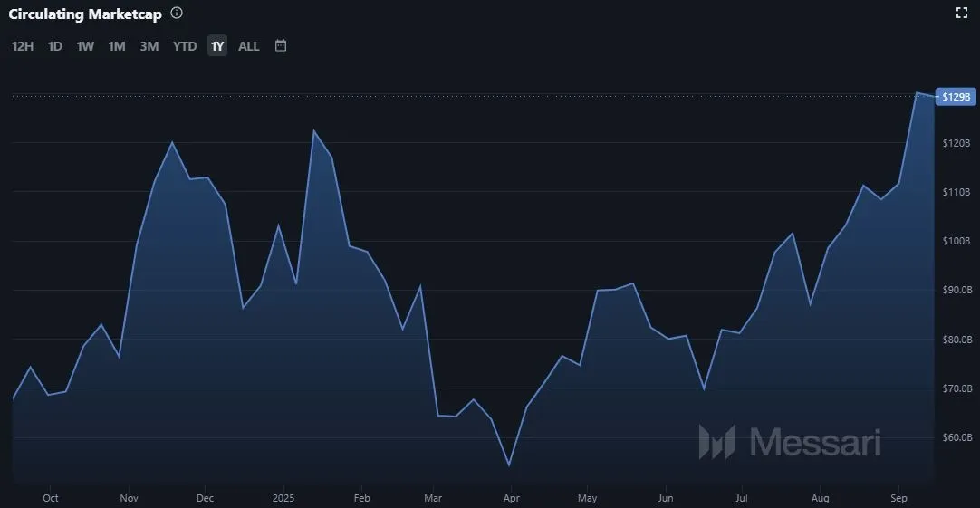The width and height of the screenshot is (980, 508).
Task: Click the September peak on chart line
Action: [x=917, y=92]
